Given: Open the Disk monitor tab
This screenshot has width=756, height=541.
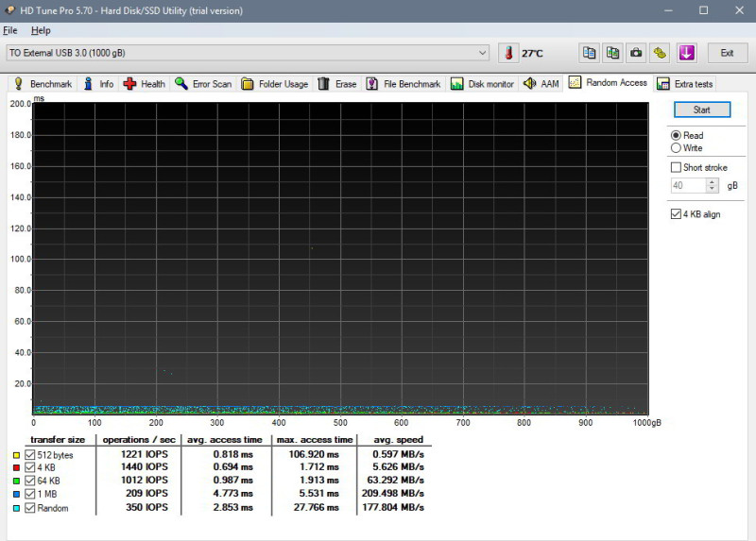Looking at the screenshot, I should 482,84.
